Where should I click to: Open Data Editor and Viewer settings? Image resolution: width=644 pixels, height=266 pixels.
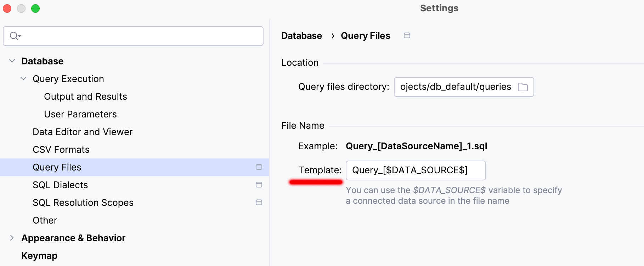[83, 132]
